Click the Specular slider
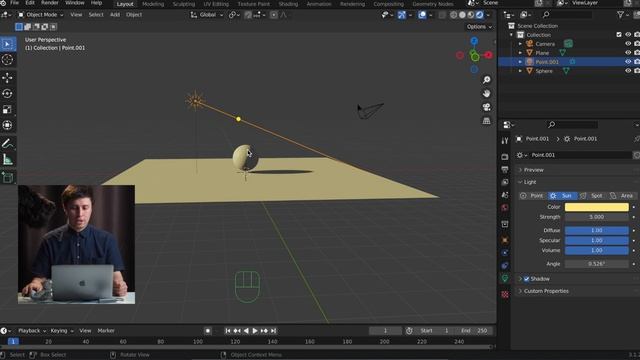Viewport: 640px width, 360px height. (x=596, y=240)
